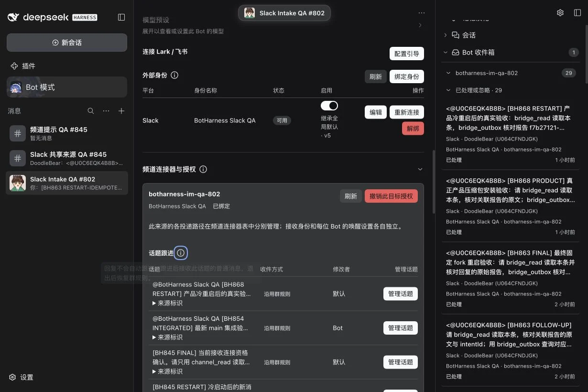Click the 连接 Lark / 飞书 heading
The width and height of the screenshot is (588, 392).
click(x=165, y=52)
